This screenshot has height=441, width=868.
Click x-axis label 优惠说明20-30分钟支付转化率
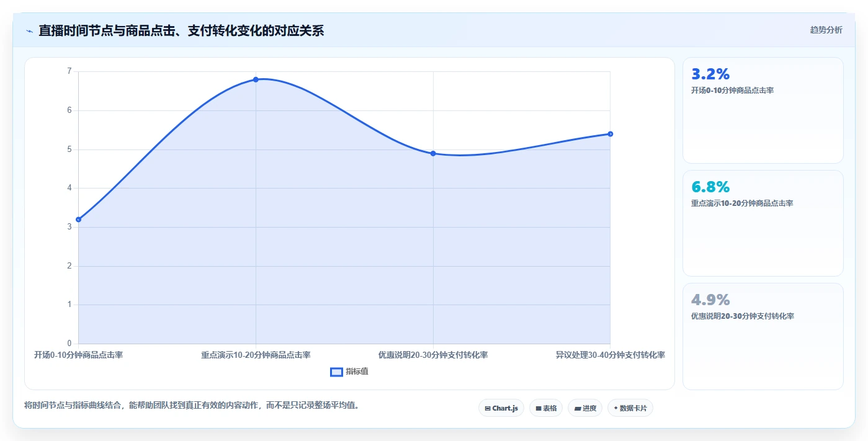pos(433,355)
